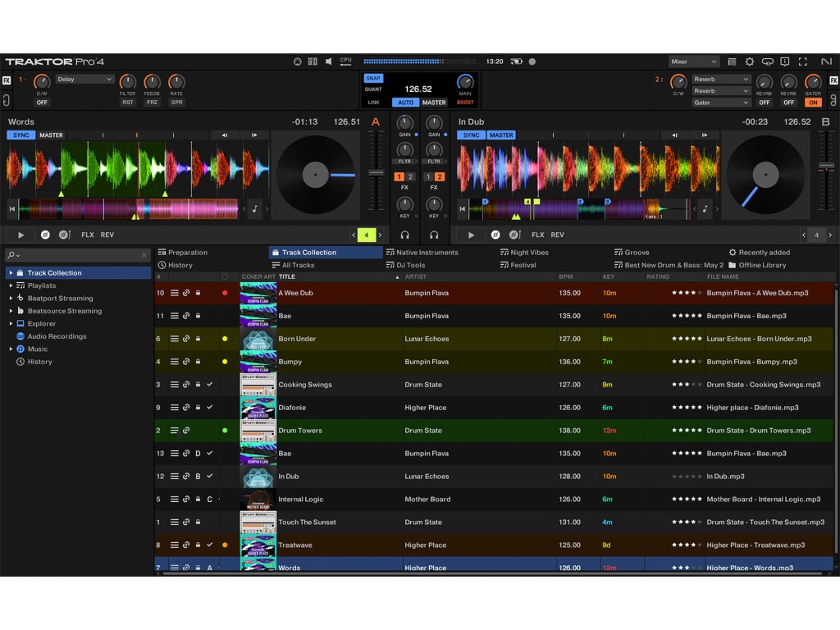Toggle SYNC on deck A

click(21, 135)
